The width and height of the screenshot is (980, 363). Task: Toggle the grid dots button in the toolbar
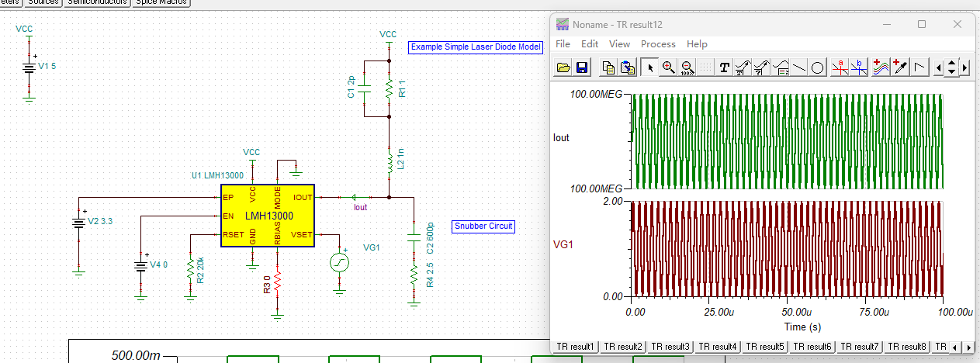click(705, 67)
